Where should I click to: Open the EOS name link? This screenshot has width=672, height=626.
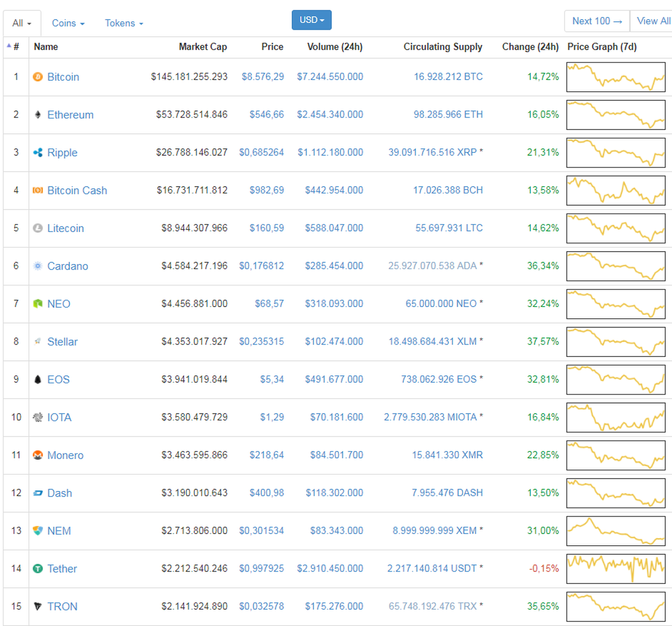58,379
